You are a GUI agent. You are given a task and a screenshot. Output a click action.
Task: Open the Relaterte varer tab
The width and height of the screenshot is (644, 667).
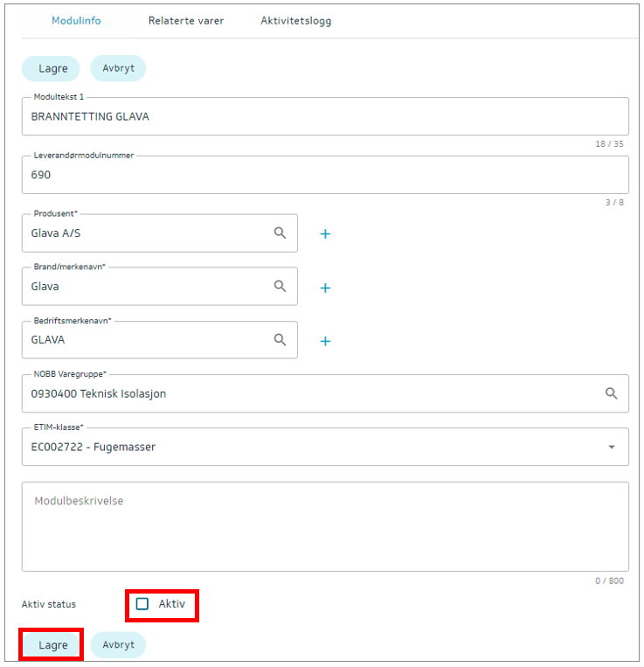[x=186, y=20]
